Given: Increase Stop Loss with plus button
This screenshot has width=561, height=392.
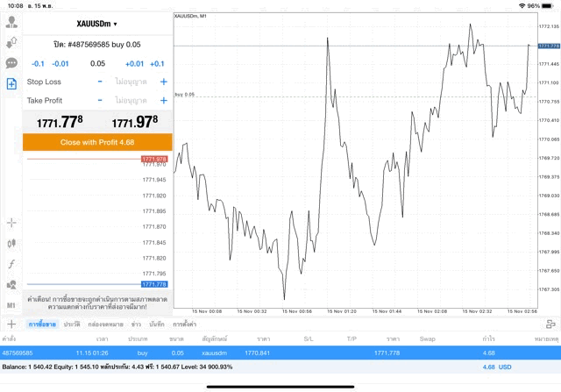Looking at the screenshot, I should click(x=163, y=82).
